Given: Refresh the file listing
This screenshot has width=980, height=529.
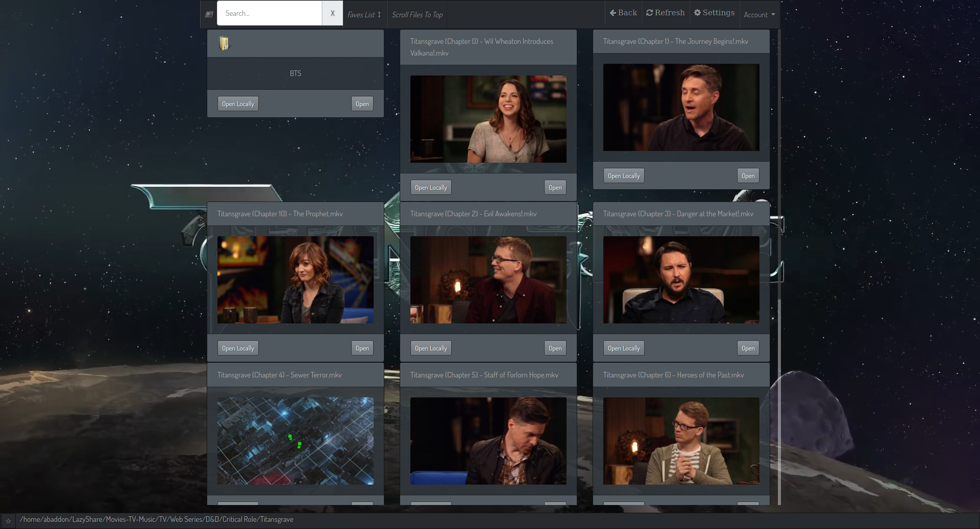Looking at the screenshot, I should pyautogui.click(x=666, y=13).
